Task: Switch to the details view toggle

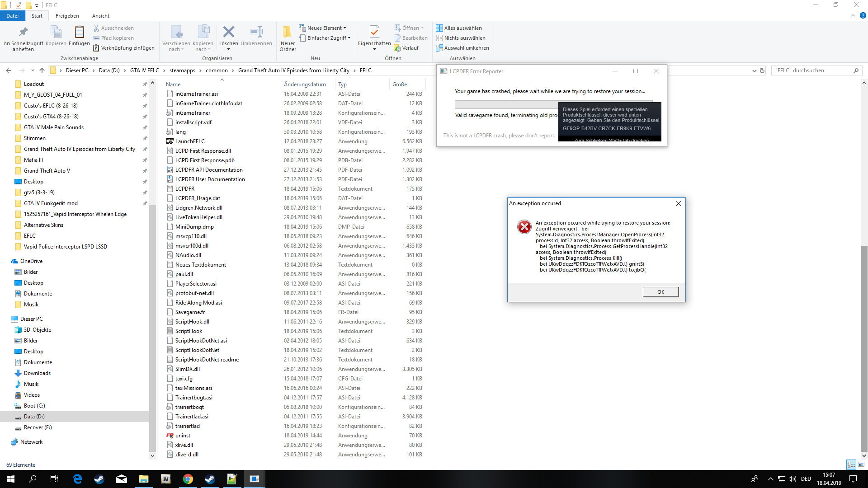Action: click(851, 465)
